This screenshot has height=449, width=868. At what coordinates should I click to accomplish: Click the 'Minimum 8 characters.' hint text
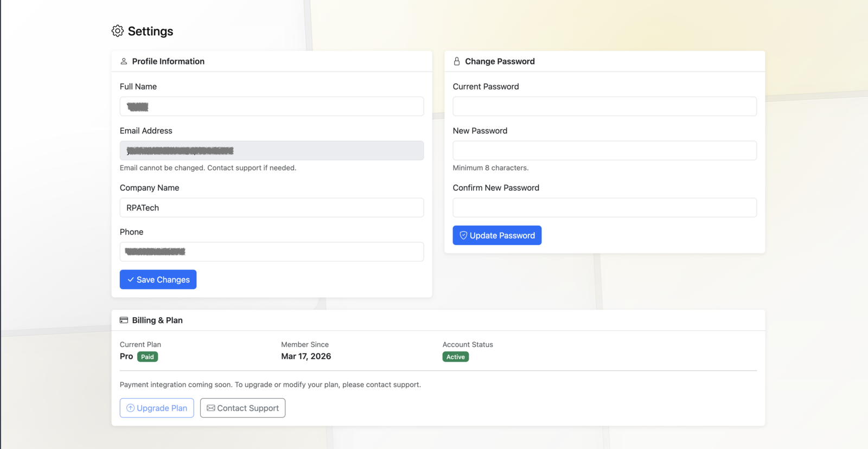click(x=490, y=168)
